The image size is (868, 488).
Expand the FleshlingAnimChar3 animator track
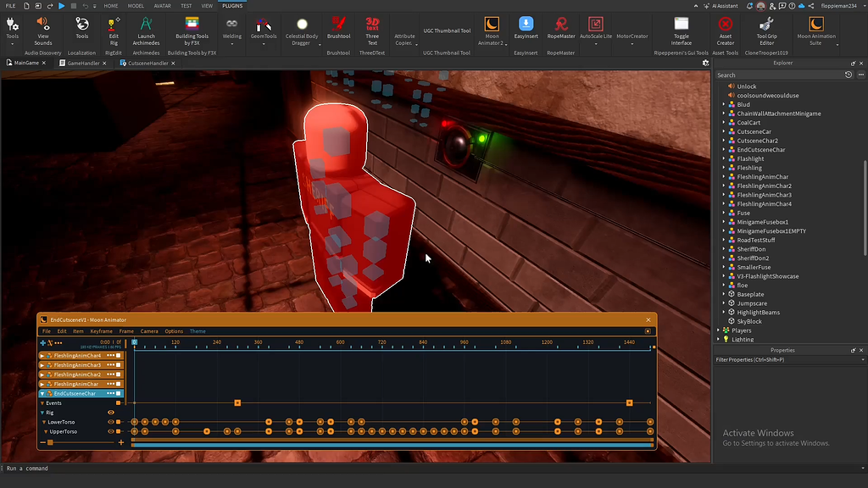click(x=42, y=365)
